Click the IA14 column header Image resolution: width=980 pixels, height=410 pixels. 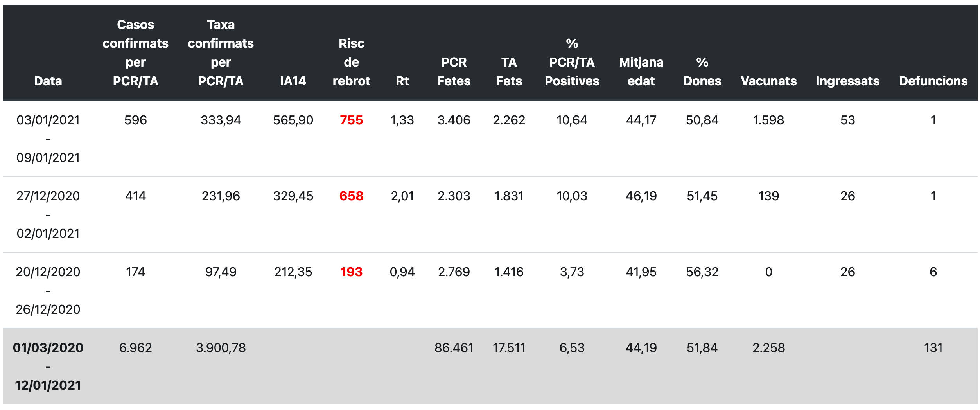tap(293, 81)
